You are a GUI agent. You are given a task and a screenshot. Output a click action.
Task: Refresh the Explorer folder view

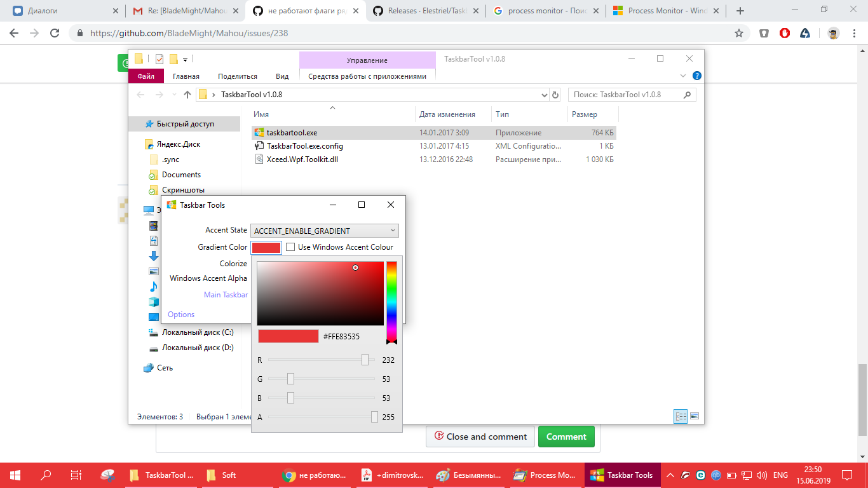tap(555, 95)
